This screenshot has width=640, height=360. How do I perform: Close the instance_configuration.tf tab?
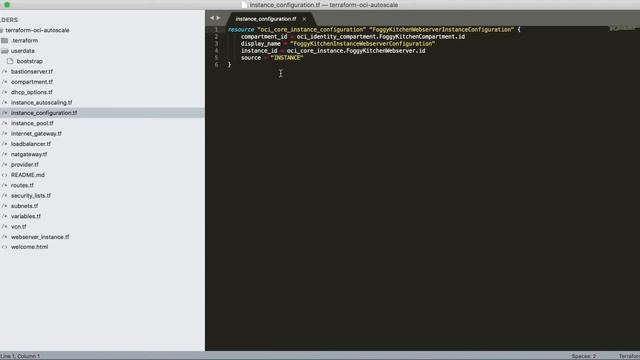[x=304, y=19]
